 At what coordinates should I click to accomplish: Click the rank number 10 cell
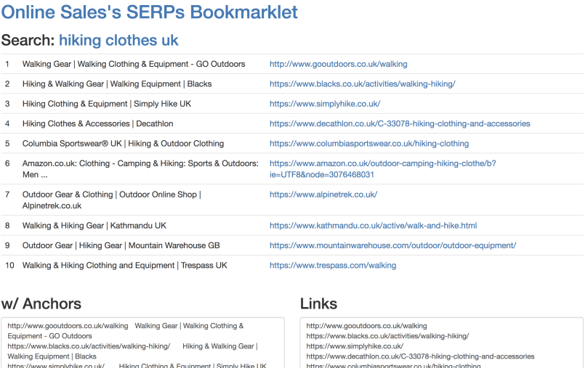[x=9, y=265]
